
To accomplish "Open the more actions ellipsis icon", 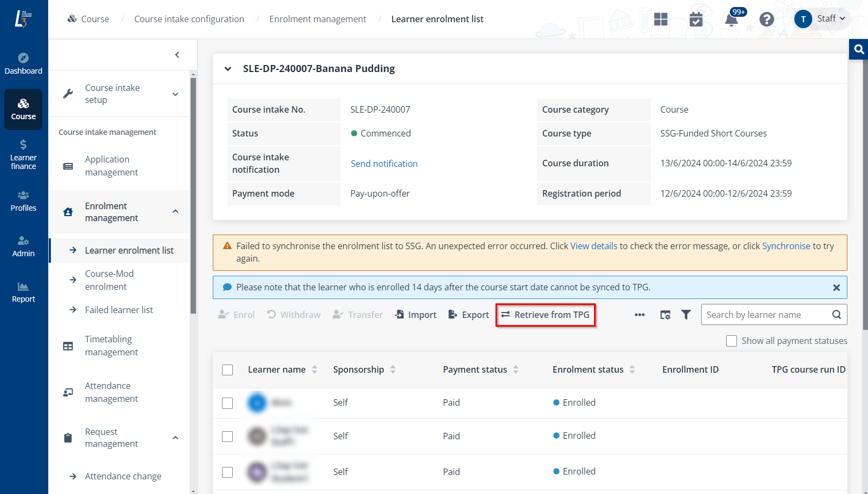I will tap(639, 315).
